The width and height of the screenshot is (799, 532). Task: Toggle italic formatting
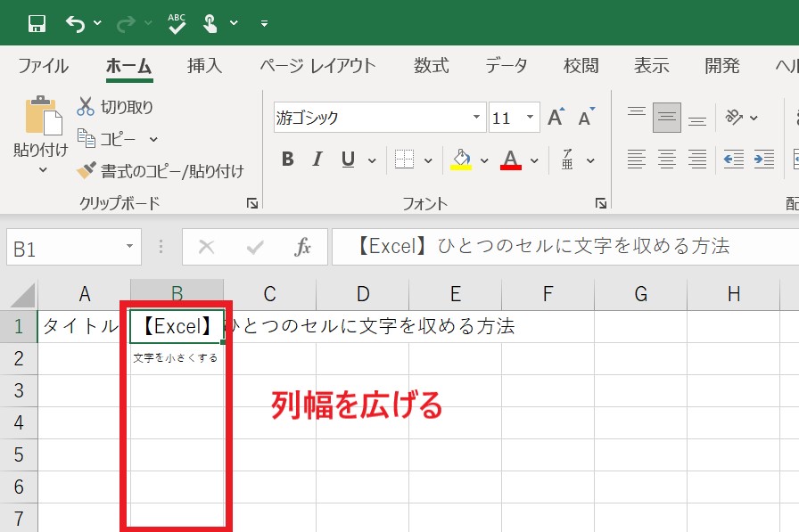[x=317, y=160]
